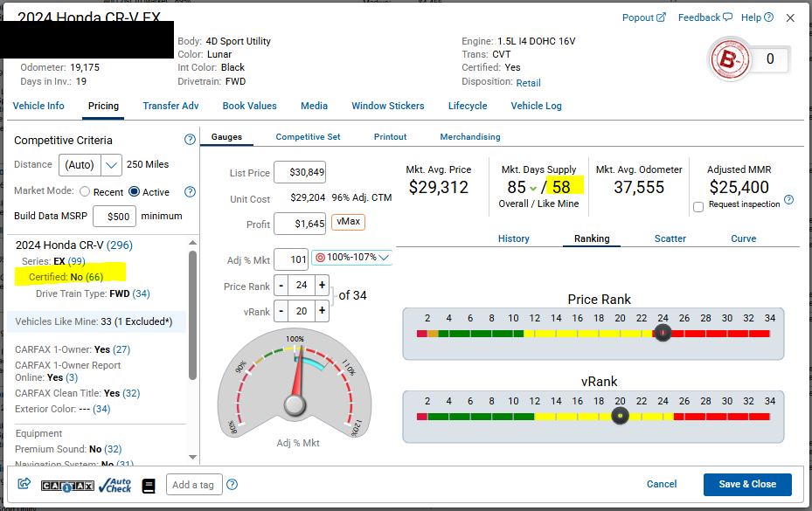This screenshot has height=511, width=812.
Task: Click the vRank slider knob
Action: pyautogui.click(x=620, y=416)
